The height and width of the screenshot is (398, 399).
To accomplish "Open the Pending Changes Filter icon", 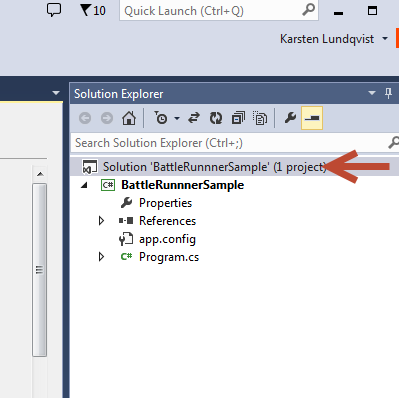I will (x=161, y=118).
